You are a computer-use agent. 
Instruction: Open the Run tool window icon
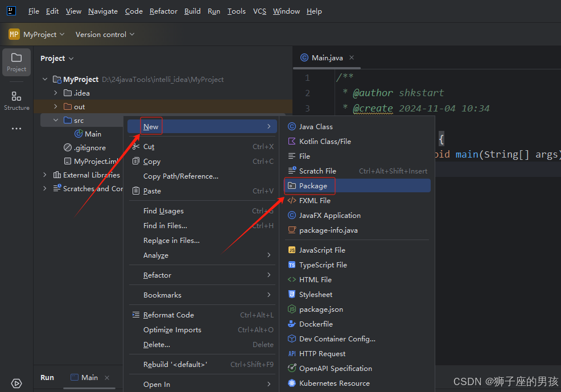pyautogui.click(x=16, y=383)
